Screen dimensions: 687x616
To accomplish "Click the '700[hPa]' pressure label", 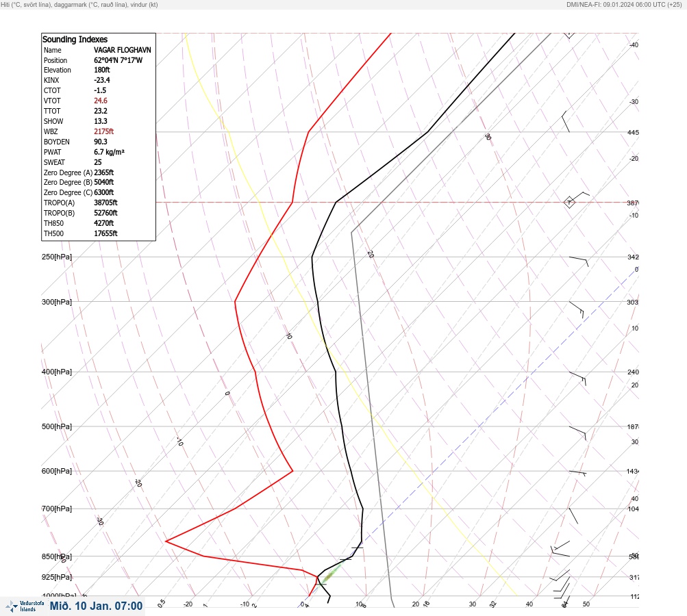I will point(57,509).
